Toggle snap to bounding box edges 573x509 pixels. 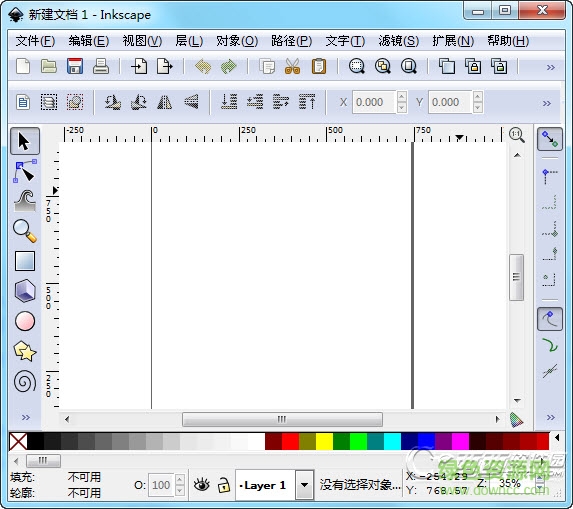tap(550, 203)
